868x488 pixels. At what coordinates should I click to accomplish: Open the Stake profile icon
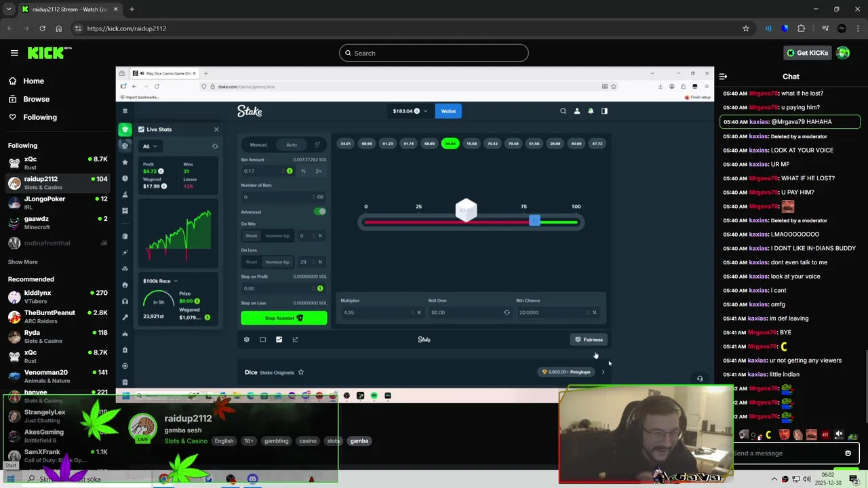(577, 111)
